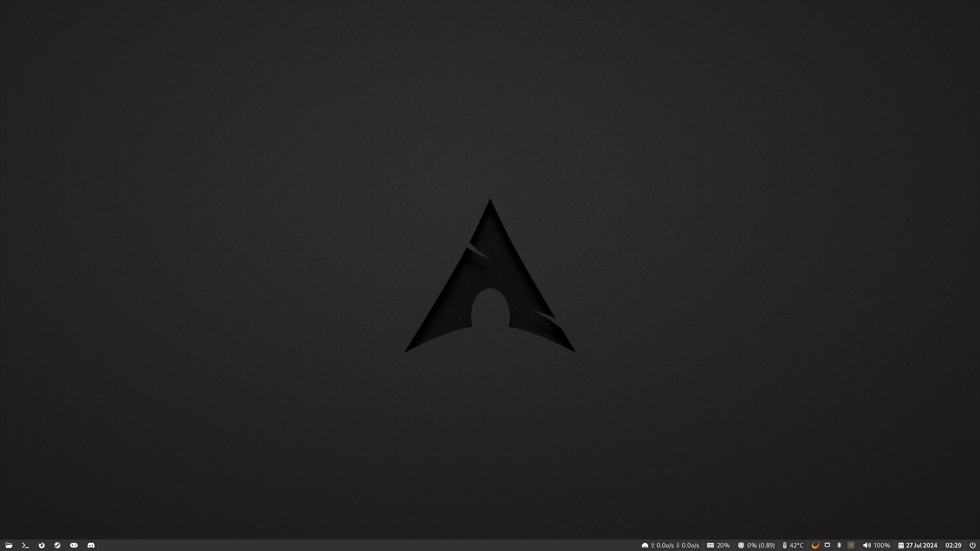Click the memory usage 20% module
The height and width of the screenshot is (551, 980).
719,545
